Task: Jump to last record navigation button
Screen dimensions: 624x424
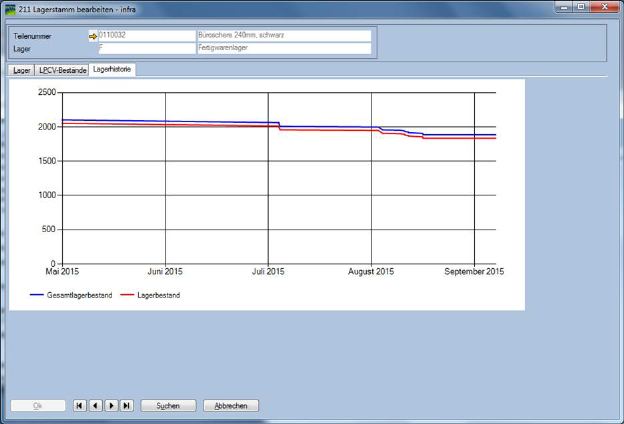Action: (126, 406)
